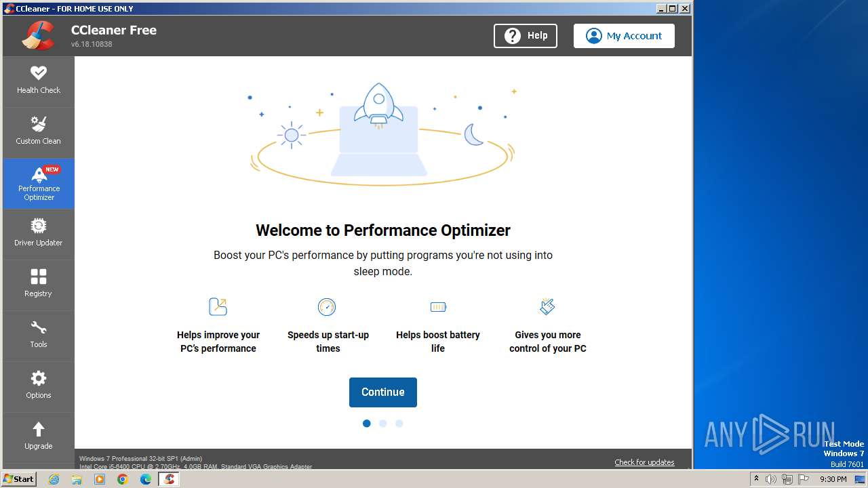Launch Google Chrome from taskbar
Viewport: 868px width, 488px height.
tap(123, 479)
